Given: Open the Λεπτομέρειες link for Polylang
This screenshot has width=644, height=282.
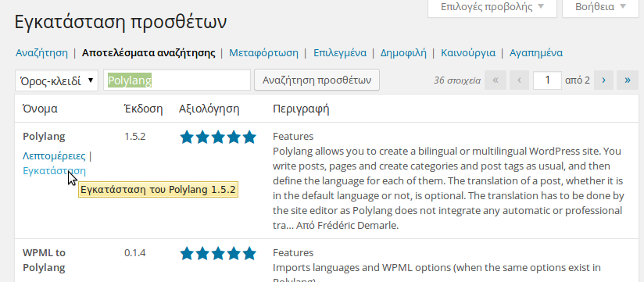Looking at the screenshot, I should pyautogui.click(x=54, y=156).
